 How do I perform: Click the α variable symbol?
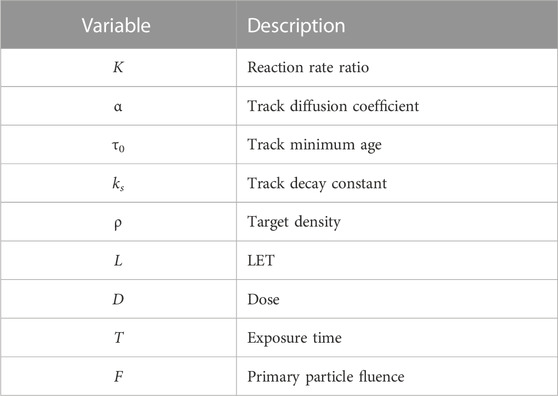click(118, 106)
